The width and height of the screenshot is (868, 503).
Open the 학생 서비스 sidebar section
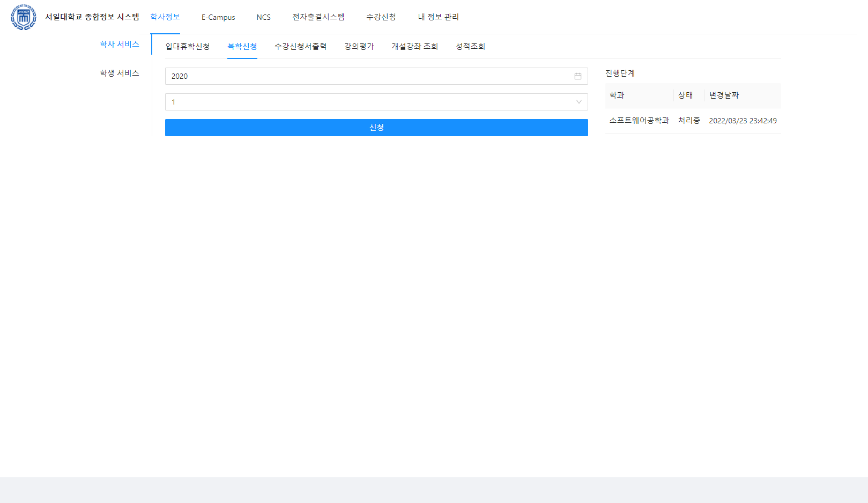pyautogui.click(x=120, y=73)
